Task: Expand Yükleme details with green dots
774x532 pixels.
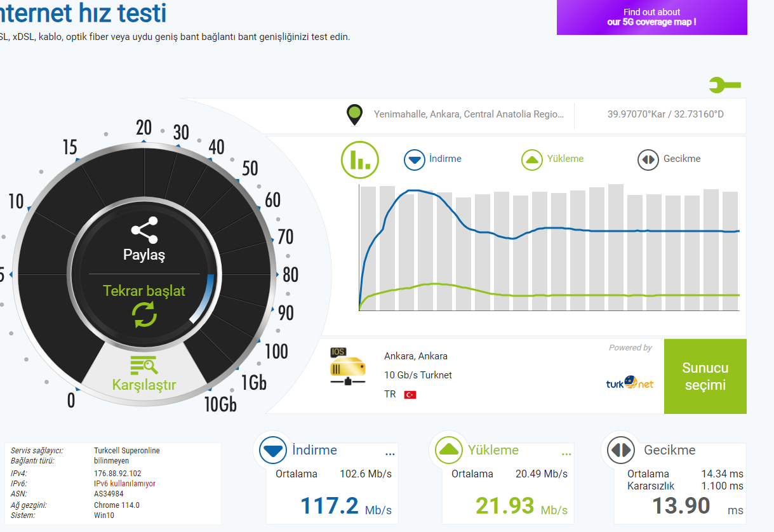Action: point(566,455)
